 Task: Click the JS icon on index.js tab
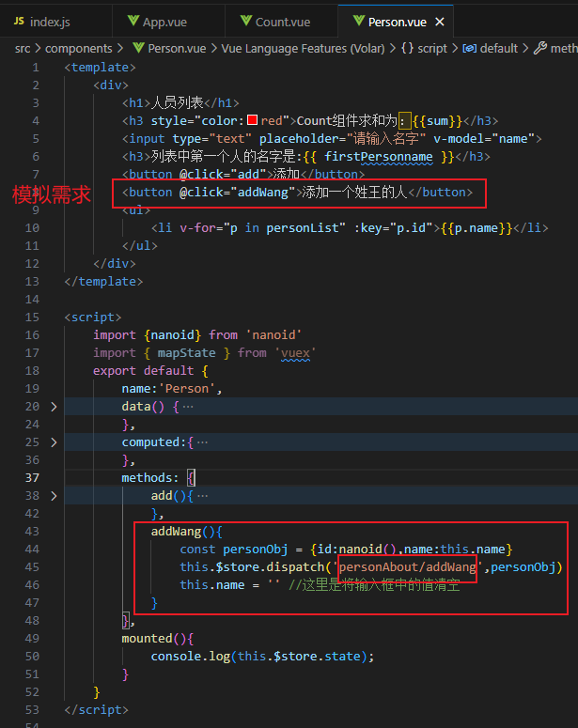pyautogui.click(x=19, y=22)
